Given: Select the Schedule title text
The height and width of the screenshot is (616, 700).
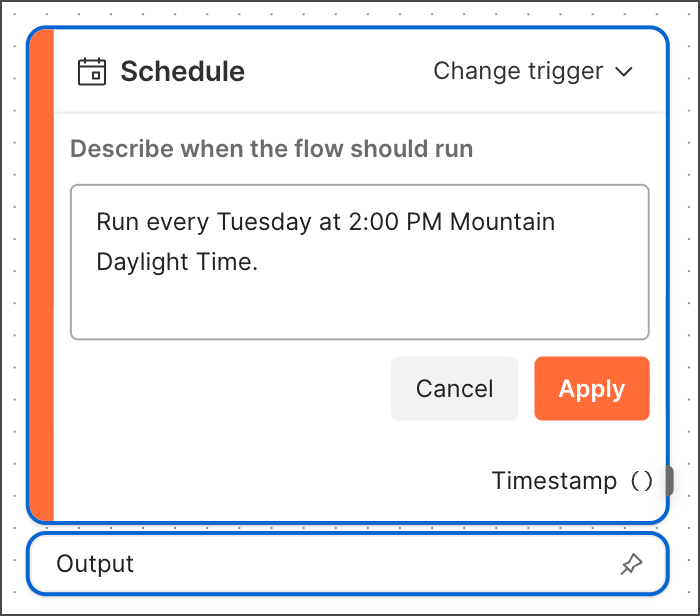Looking at the screenshot, I should [x=182, y=72].
